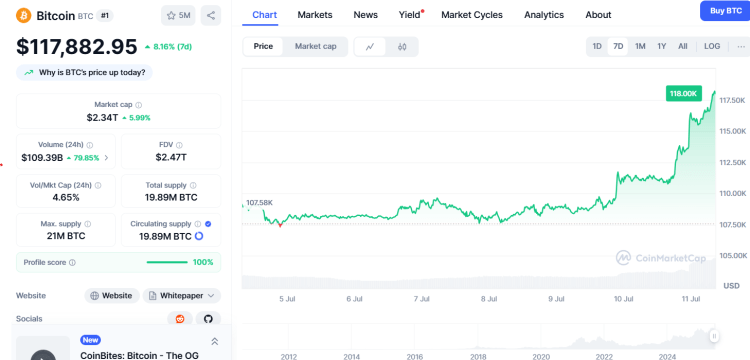Expand the Whitepaper dropdown
Screen dimensions: 750x360
click(182, 296)
